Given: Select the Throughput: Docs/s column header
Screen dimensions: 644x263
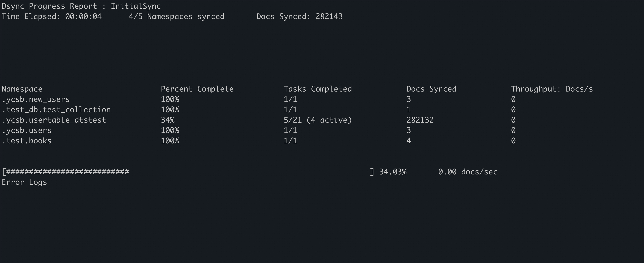Looking at the screenshot, I should [x=552, y=89].
